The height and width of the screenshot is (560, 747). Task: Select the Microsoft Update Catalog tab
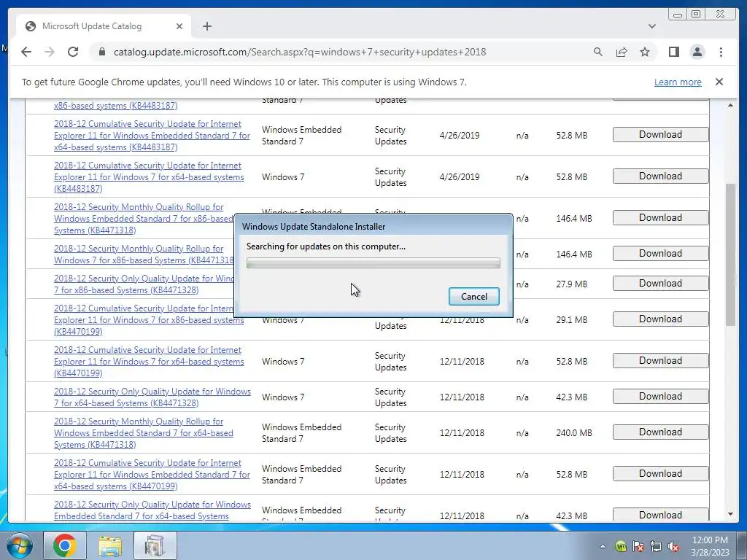coord(104,26)
